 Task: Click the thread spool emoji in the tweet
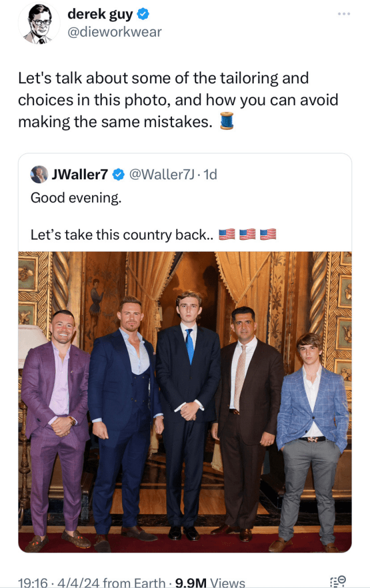[227, 121]
